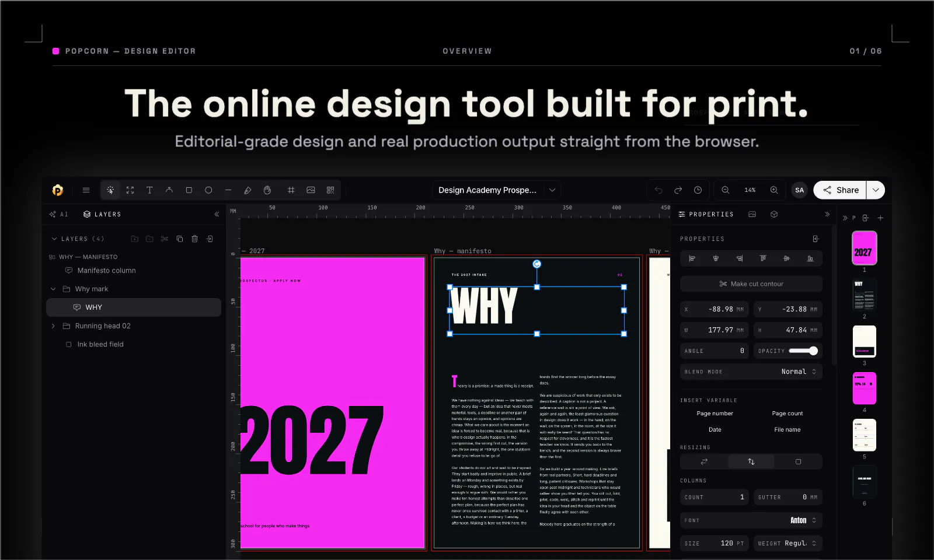Adjust the Opacity slider
This screenshot has height=560, width=934.
[x=804, y=351]
